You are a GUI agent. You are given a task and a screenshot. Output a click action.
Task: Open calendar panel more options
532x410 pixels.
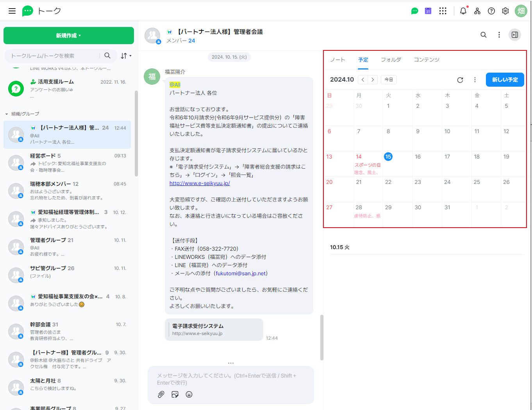pyautogui.click(x=475, y=80)
